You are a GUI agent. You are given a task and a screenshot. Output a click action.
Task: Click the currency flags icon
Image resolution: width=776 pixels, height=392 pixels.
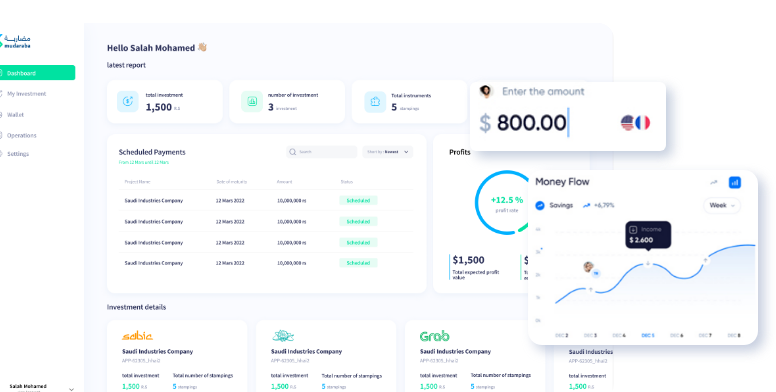point(635,123)
